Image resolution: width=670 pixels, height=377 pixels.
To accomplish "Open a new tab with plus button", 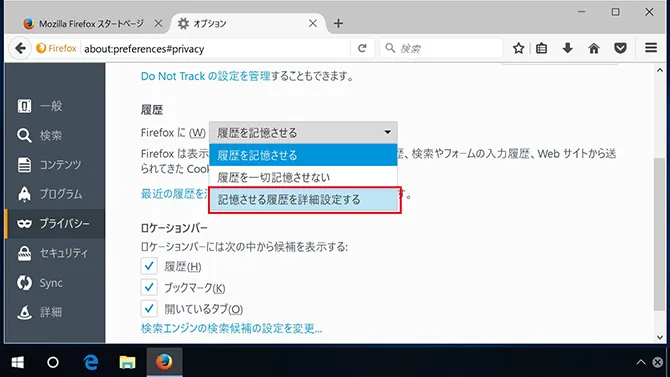I will coord(338,24).
